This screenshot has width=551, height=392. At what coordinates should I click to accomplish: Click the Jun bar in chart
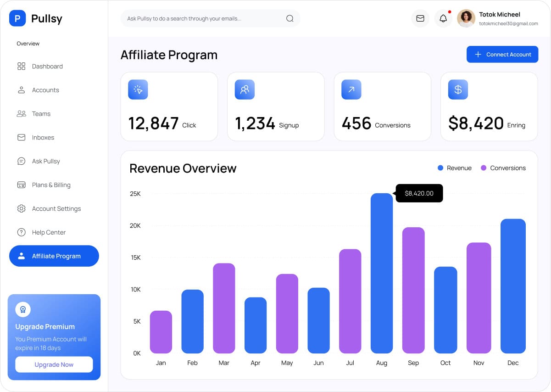coord(319,320)
